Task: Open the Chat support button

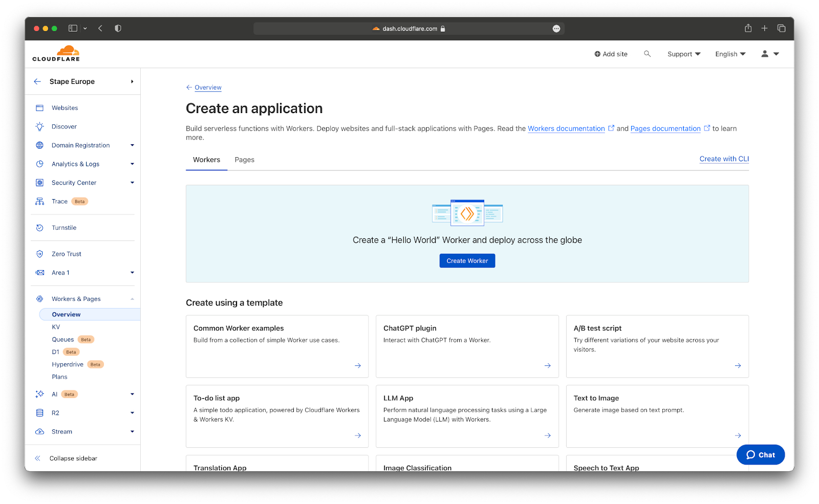Action: pos(761,455)
